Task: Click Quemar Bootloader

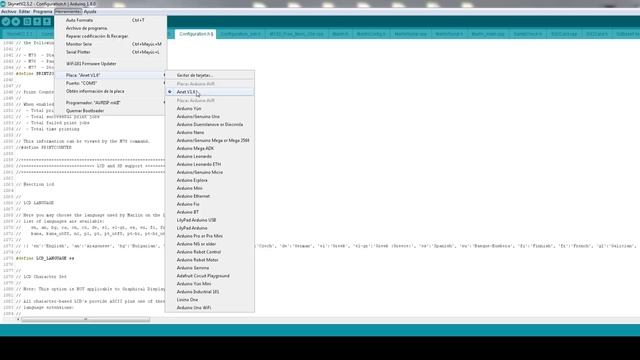Action: click(x=111, y=111)
